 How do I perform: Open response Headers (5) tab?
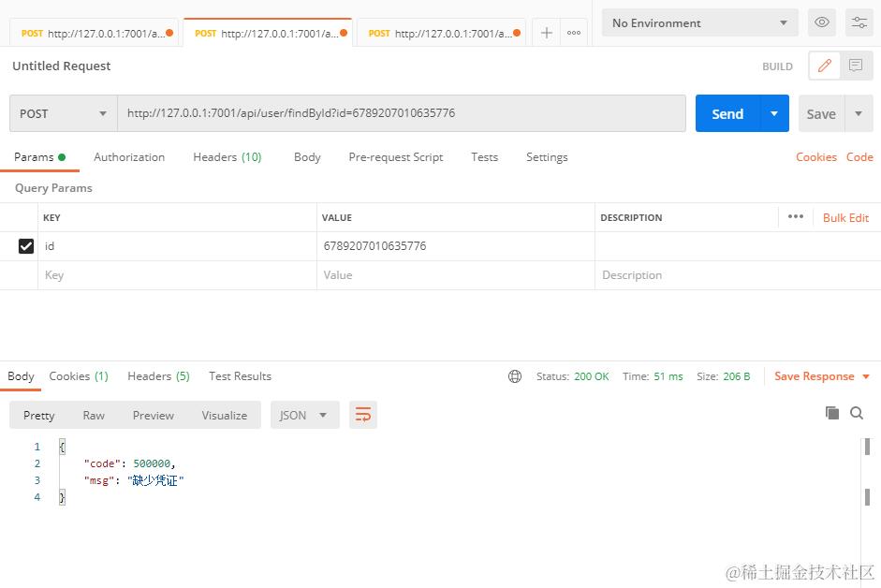click(158, 376)
